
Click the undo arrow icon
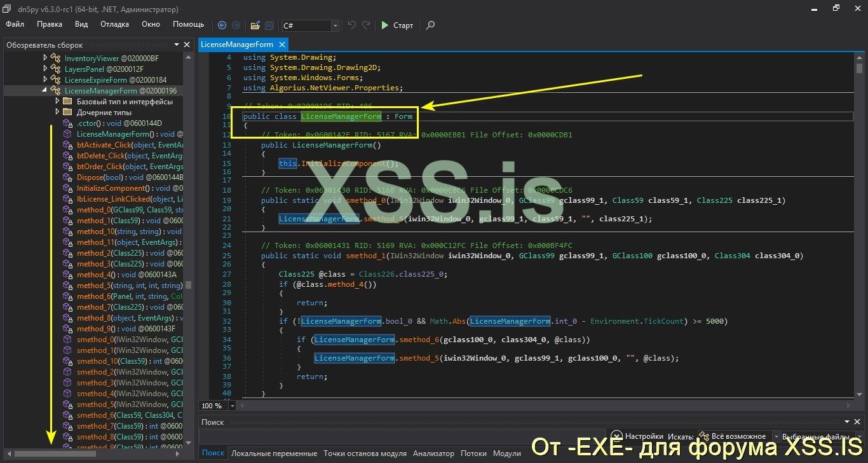(x=352, y=25)
